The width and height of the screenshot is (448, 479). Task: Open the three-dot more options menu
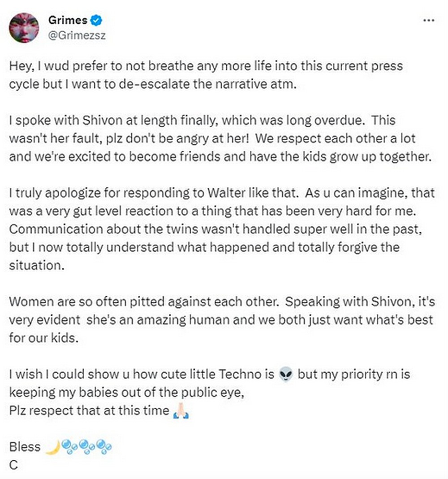429,21
